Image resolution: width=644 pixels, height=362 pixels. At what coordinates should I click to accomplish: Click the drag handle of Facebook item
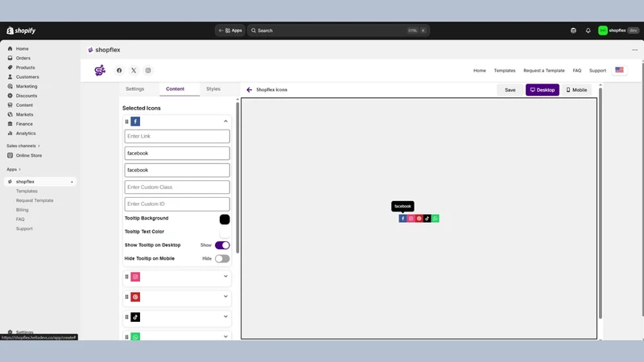point(126,121)
